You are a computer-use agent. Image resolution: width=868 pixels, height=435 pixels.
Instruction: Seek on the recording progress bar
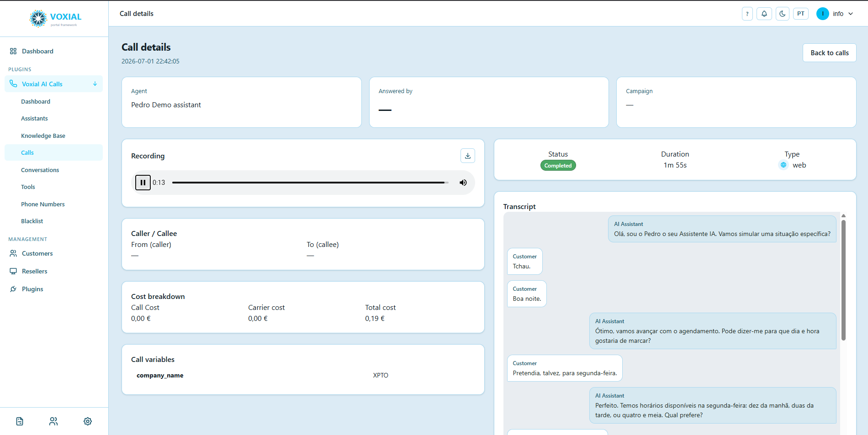(x=310, y=183)
